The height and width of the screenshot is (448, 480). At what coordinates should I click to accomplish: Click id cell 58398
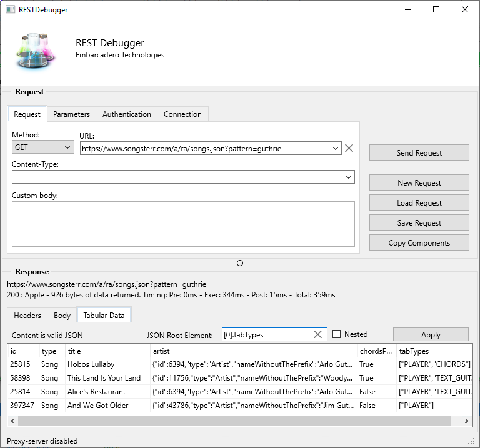click(x=23, y=378)
